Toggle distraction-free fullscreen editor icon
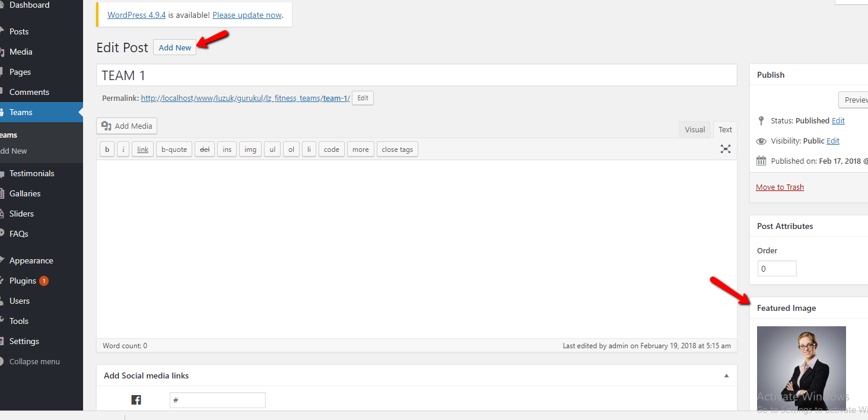This screenshot has width=868, height=420. [x=725, y=149]
